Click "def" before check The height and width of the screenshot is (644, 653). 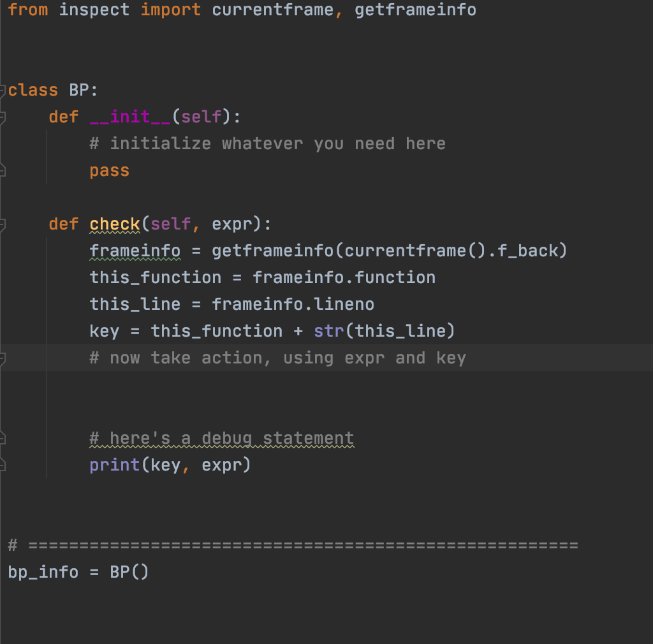(x=64, y=224)
